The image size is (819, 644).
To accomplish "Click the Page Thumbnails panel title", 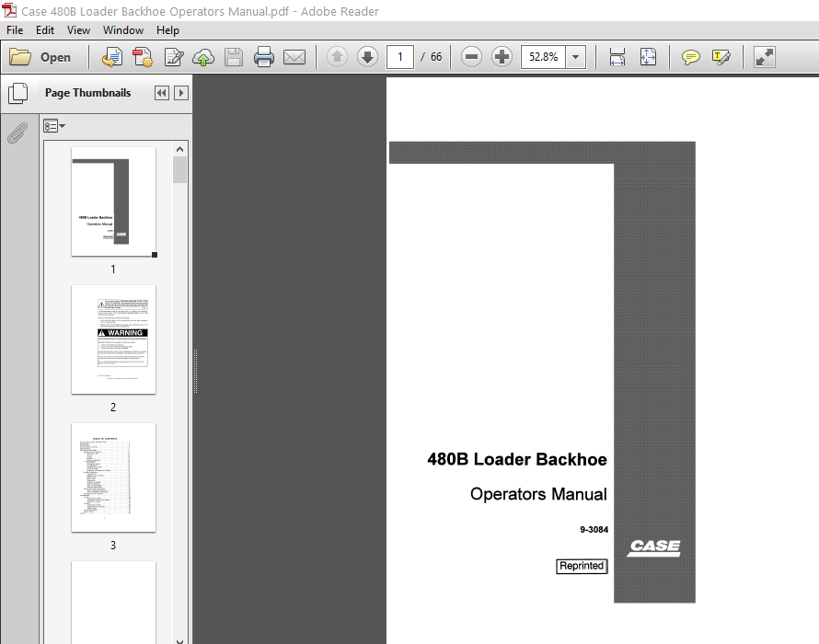I will [87, 93].
